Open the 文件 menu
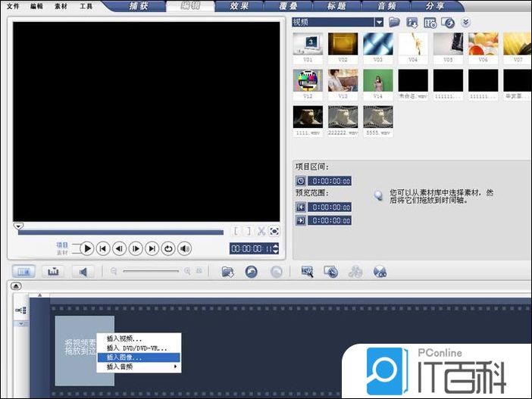This screenshot has width=532, height=399. click(13, 6)
